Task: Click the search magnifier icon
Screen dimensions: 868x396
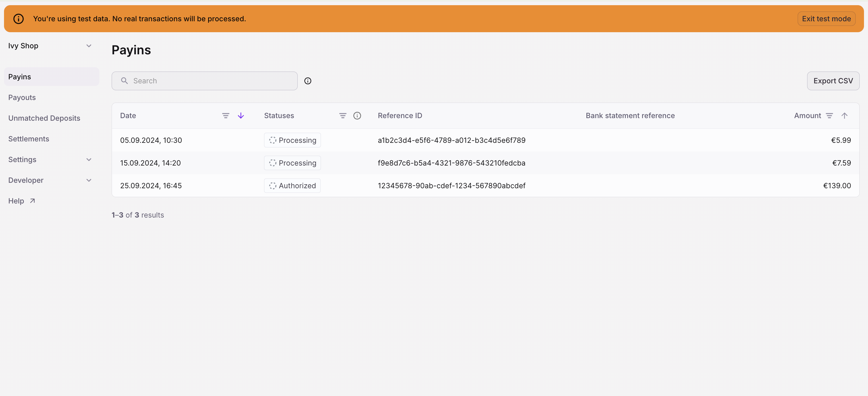Action: point(124,81)
